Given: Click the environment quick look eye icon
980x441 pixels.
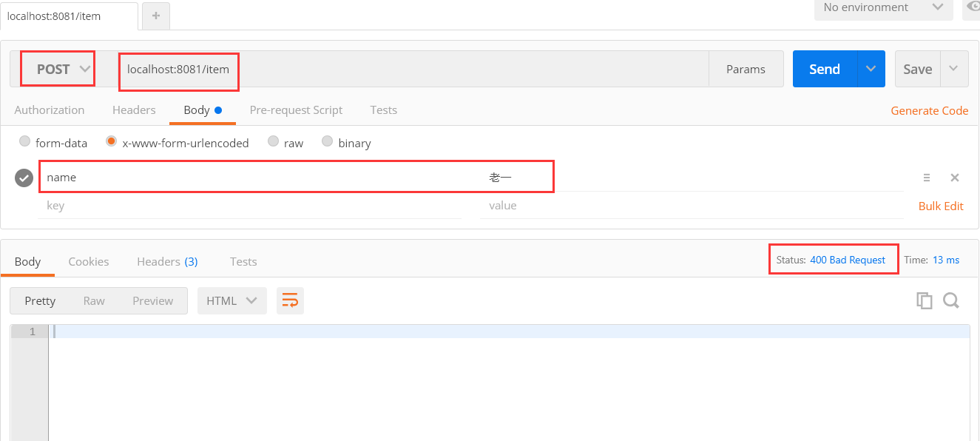Looking at the screenshot, I should (972, 7).
